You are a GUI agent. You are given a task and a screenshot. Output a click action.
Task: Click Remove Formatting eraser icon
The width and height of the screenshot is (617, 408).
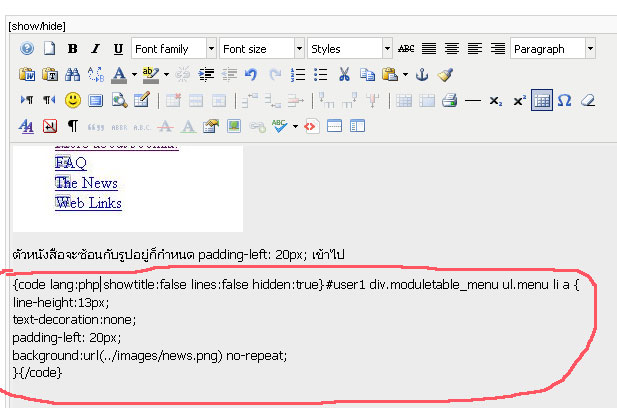click(x=588, y=100)
